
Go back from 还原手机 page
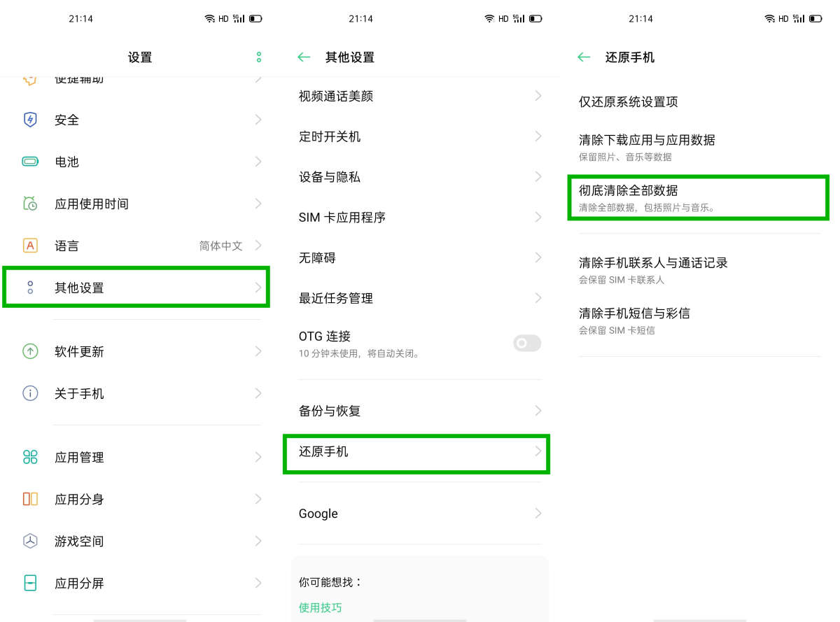[584, 57]
